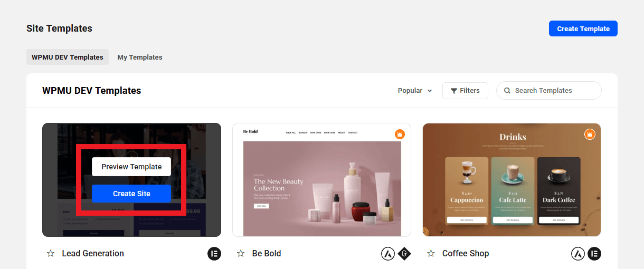The image size is (644, 269).
Task: Open the Be Bold template thumbnail
Action: click(321, 180)
